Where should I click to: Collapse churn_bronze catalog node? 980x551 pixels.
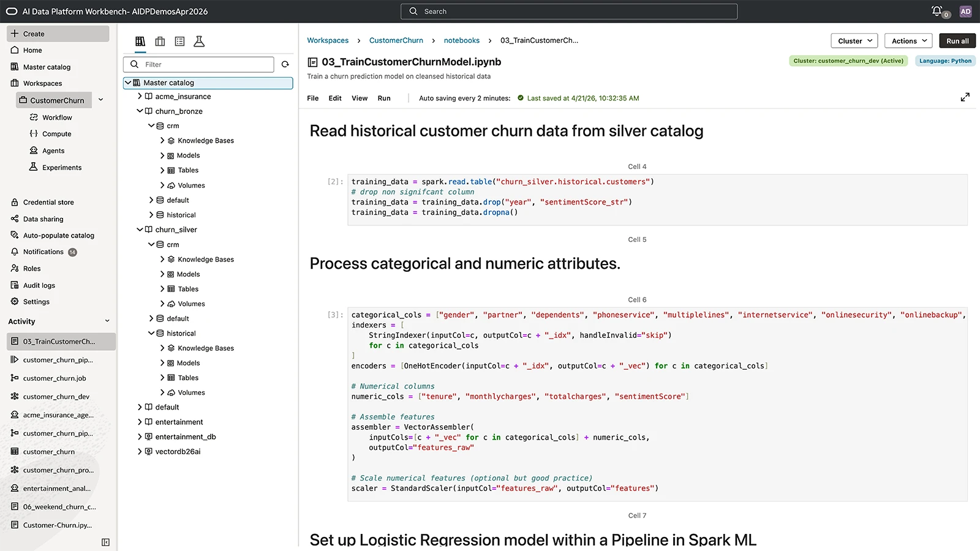coord(140,111)
